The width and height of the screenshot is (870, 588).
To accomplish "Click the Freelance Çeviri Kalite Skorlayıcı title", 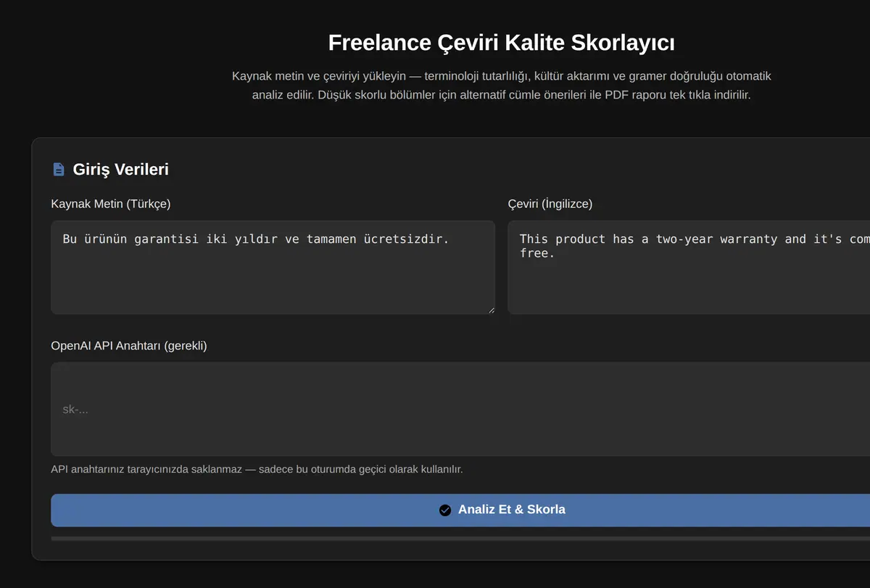I will coord(502,43).
